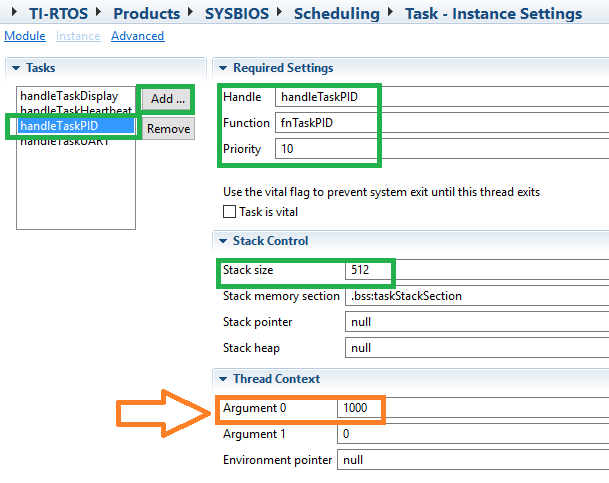Collapse the Tasks section triangle

click(15, 68)
